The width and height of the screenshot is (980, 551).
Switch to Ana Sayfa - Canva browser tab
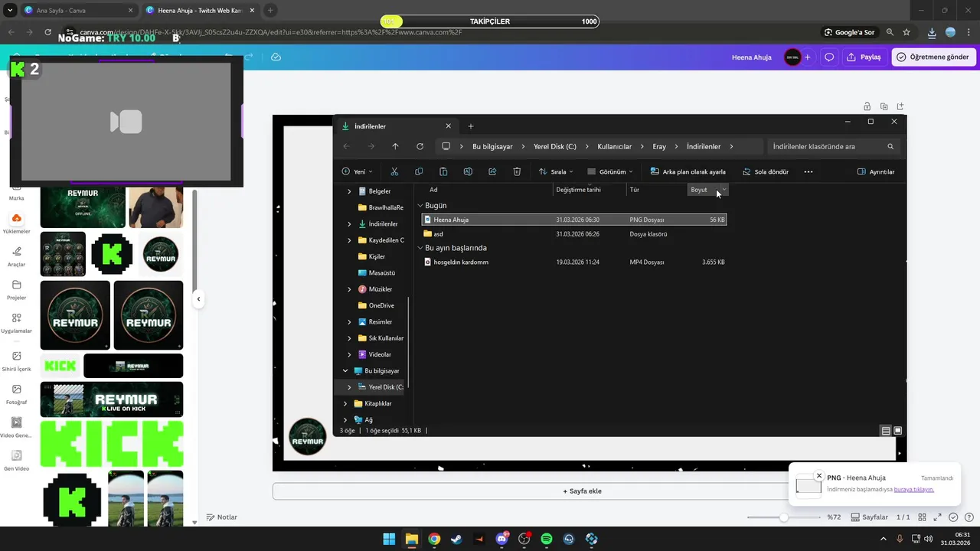(x=79, y=11)
